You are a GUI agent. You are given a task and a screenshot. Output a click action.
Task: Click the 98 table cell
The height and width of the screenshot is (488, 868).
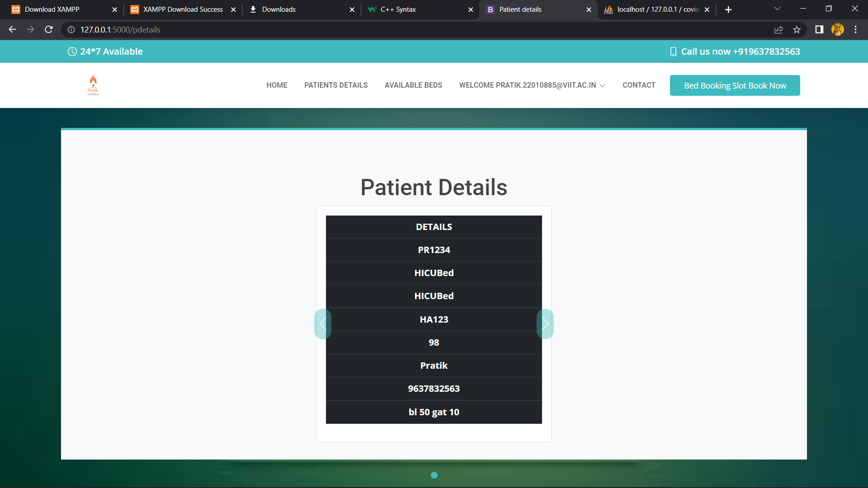434,343
